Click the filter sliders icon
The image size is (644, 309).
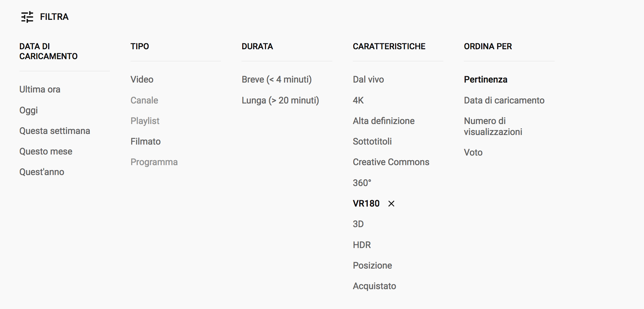point(27,17)
